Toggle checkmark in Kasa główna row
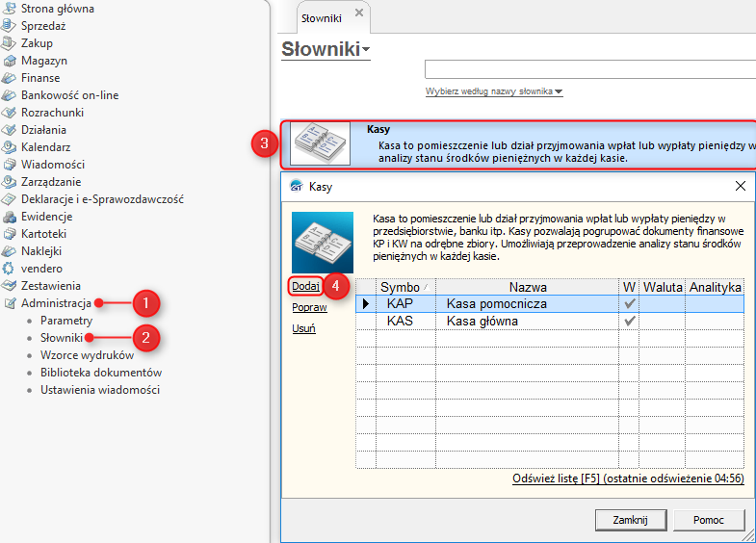 click(x=629, y=321)
